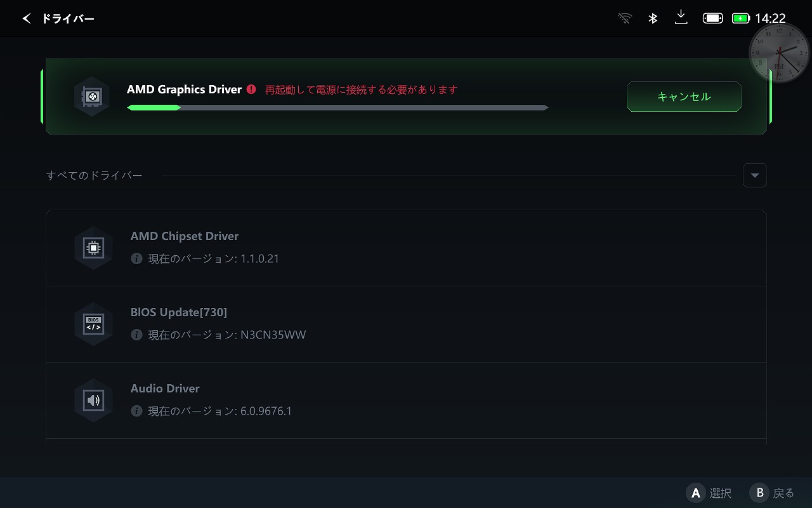The image size is (812, 508).
Task: Click the AMD Chipset Driver chip icon
Action: pos(93,248)
